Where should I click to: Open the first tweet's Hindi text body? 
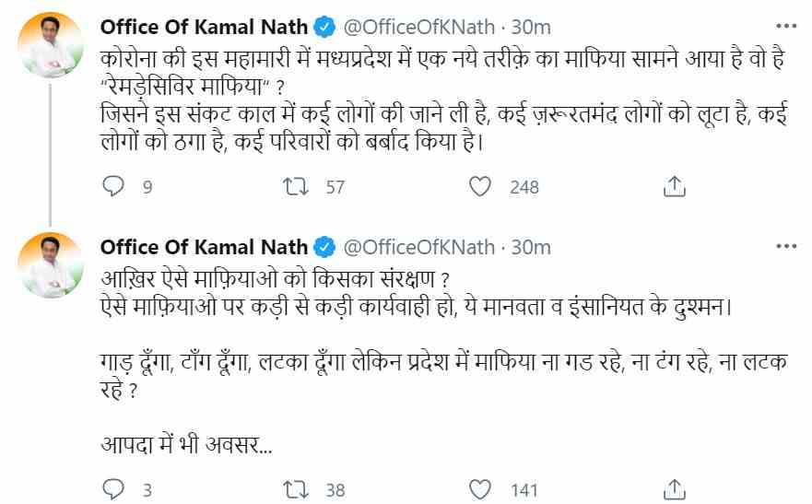442,101
